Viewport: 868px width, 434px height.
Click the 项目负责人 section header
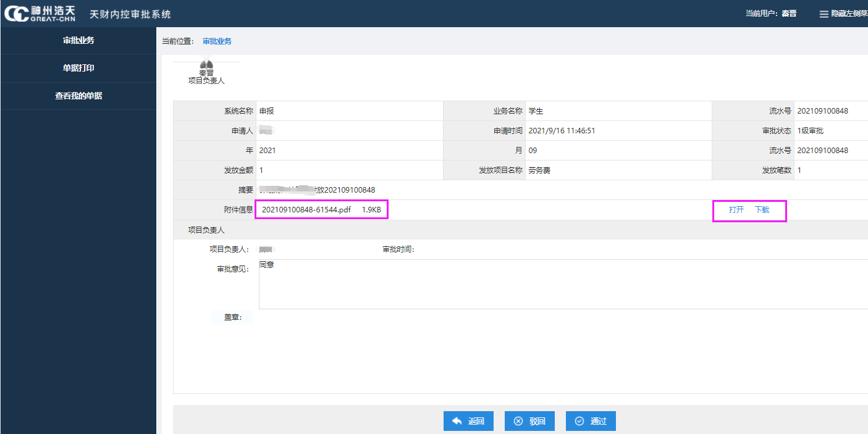point(206,230)
